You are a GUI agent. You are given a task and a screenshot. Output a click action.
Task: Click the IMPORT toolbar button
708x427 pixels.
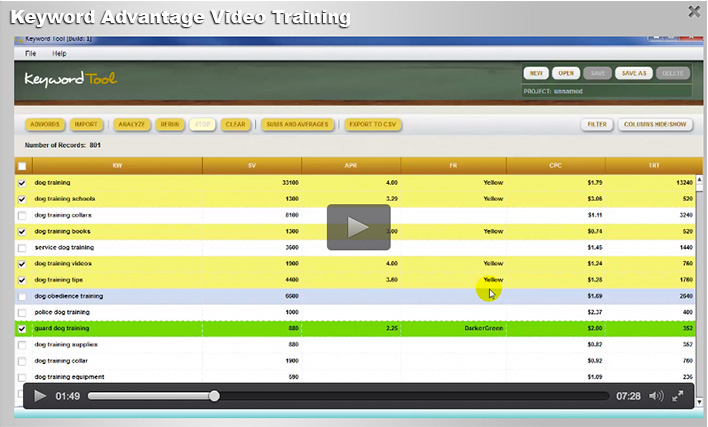coord(86,124)
